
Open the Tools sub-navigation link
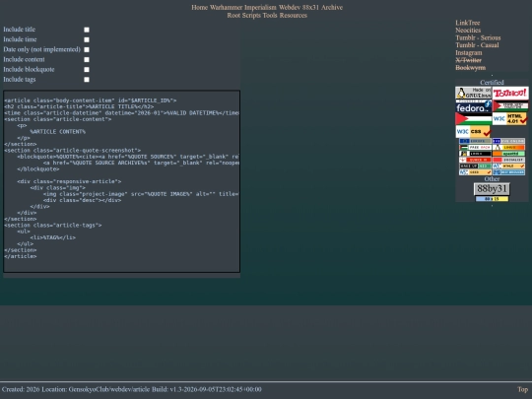pyautogui.click(x=270, y=15)
